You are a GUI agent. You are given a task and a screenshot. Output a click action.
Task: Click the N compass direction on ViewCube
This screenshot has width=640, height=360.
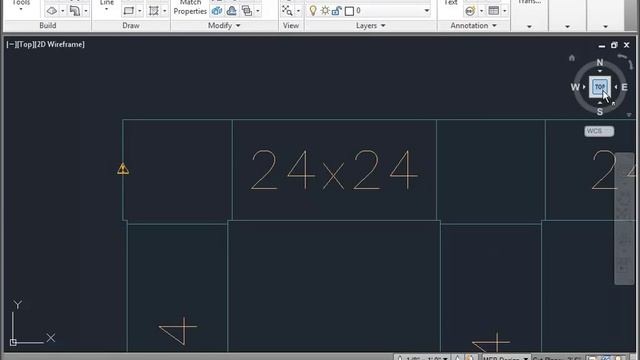click(600, 62)
